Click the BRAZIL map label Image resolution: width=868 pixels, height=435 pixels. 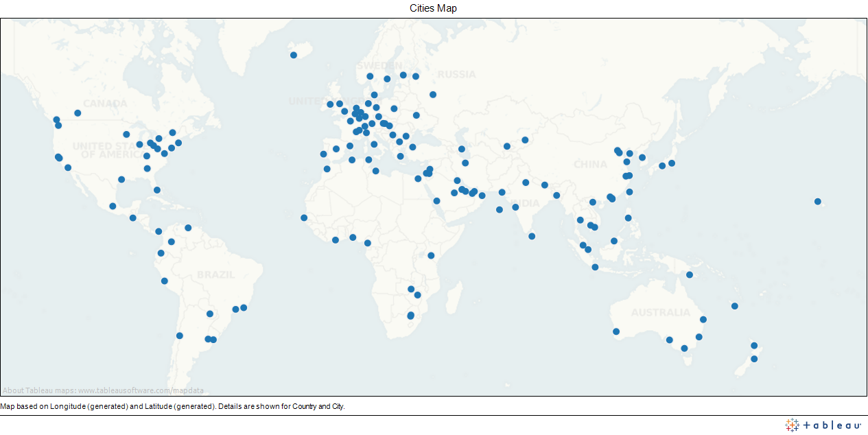pyautogui.click(x=216, y=274)
